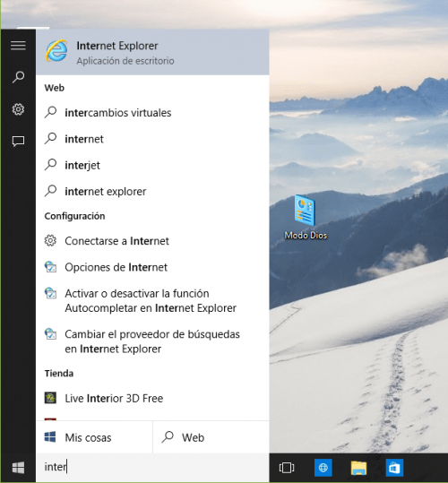This screenshot has height=483, width=448.
Task: Click the Tienda section heading
Action: point(59,374)
